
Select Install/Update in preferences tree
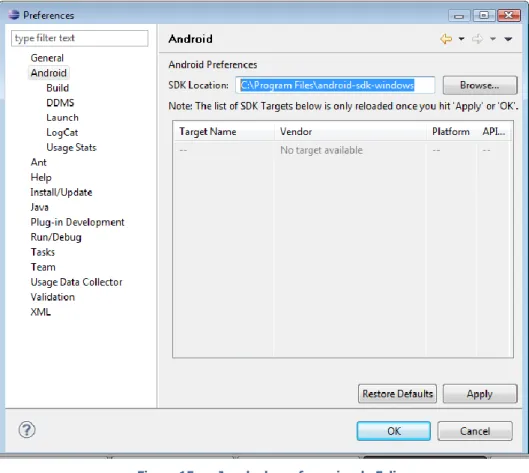[61, 192]
